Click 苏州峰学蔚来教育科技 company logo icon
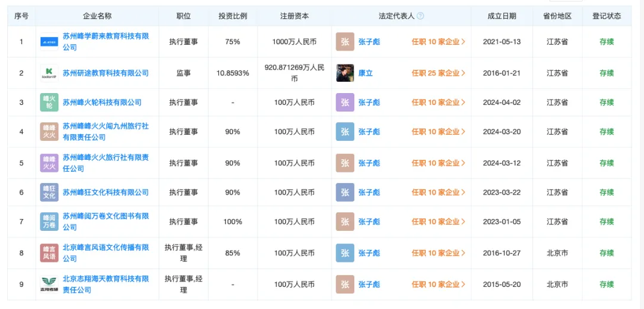Image resolution: width=644 pixels, height=309 pixels. pyautogui.click(x=49, y=42)
